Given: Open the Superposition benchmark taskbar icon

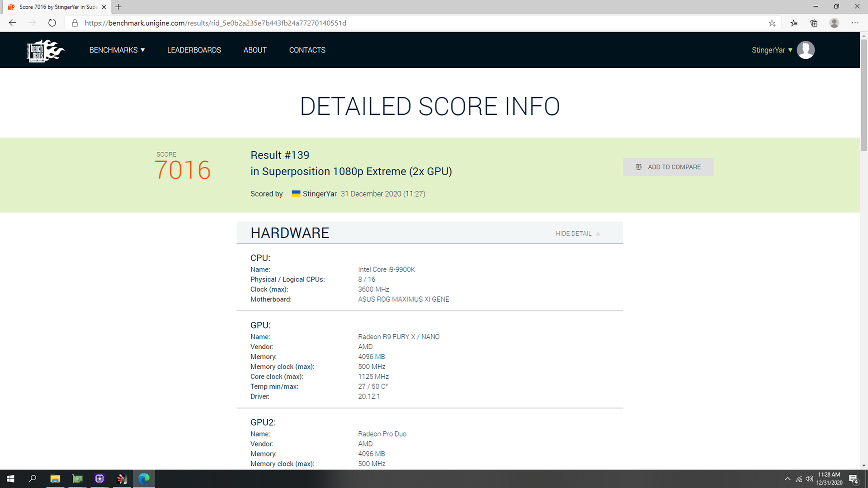Looking at the screenshot, I should (122, 479).
